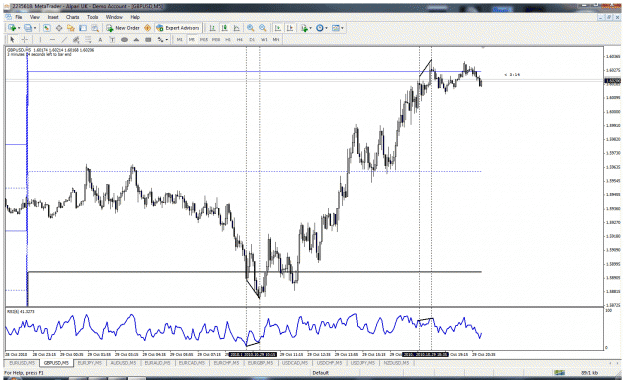Toggle Chart Shift from right border
Viewport: 625px width, 380px height.
click(x=290, y=28)
